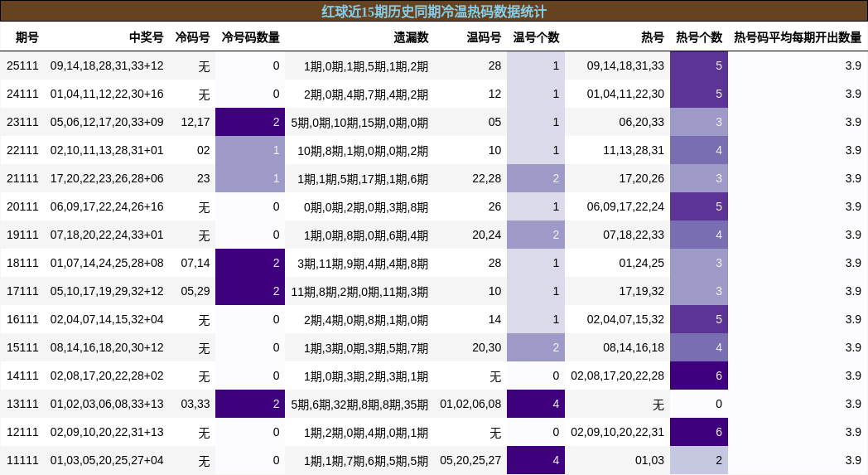Select winning numbers 01,02,03,06,08,33+13
The height and width of the screenshot is (475, 868).
107,404
